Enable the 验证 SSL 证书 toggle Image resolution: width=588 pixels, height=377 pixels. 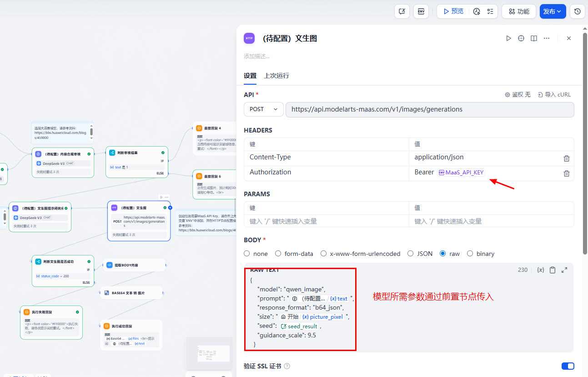pos(568,366)
